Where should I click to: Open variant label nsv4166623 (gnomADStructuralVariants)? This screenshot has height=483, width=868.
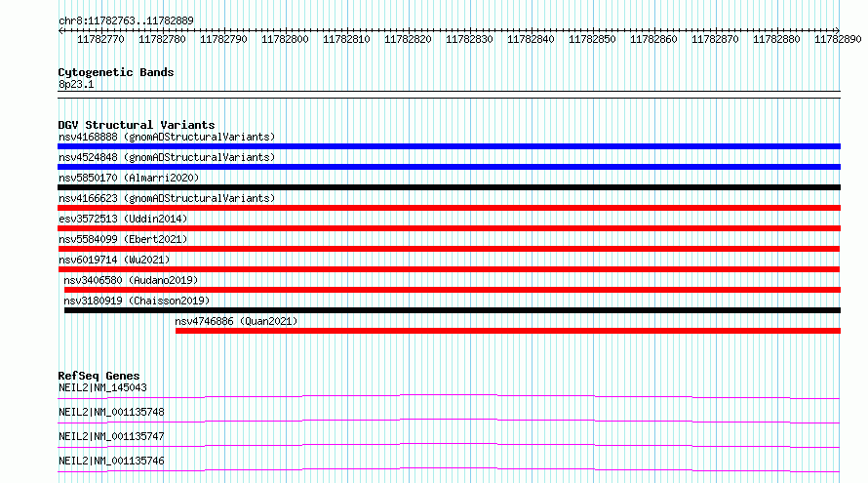[x=167, y=198]
